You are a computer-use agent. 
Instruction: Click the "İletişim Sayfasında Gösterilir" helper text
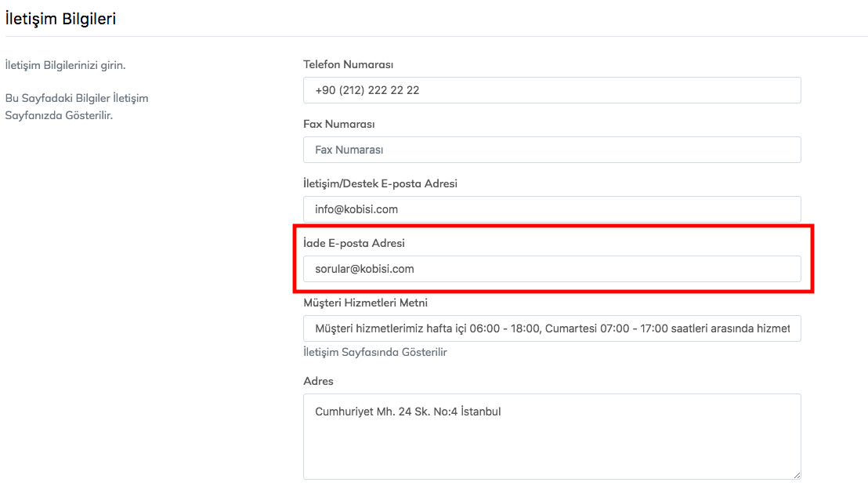tap(374, 352)
